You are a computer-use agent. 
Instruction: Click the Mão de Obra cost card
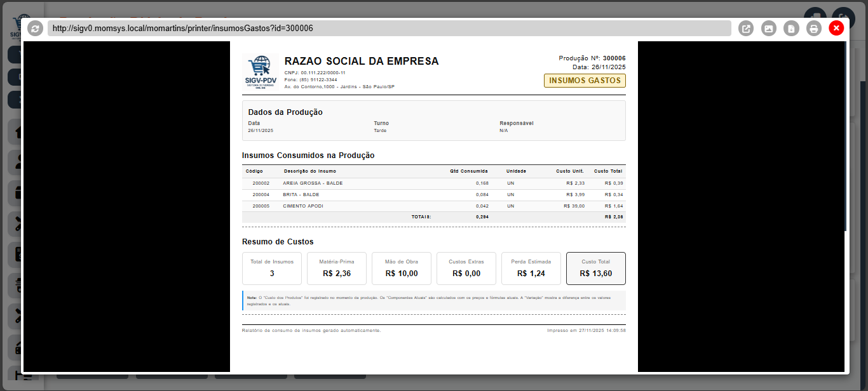pos(400,268)
